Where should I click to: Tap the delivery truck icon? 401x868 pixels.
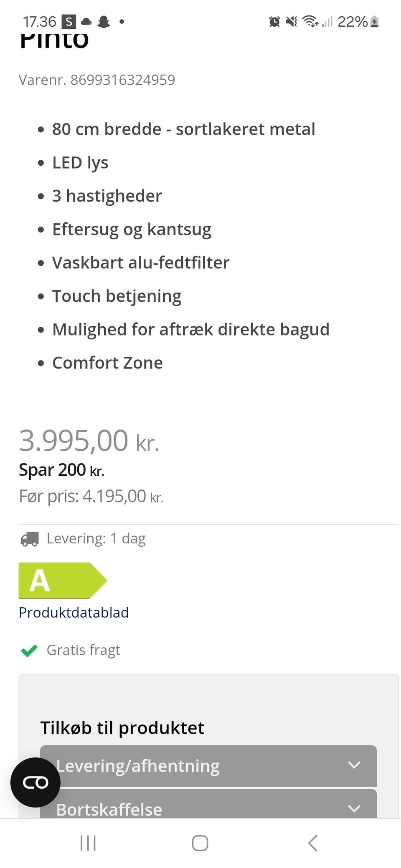30,539
